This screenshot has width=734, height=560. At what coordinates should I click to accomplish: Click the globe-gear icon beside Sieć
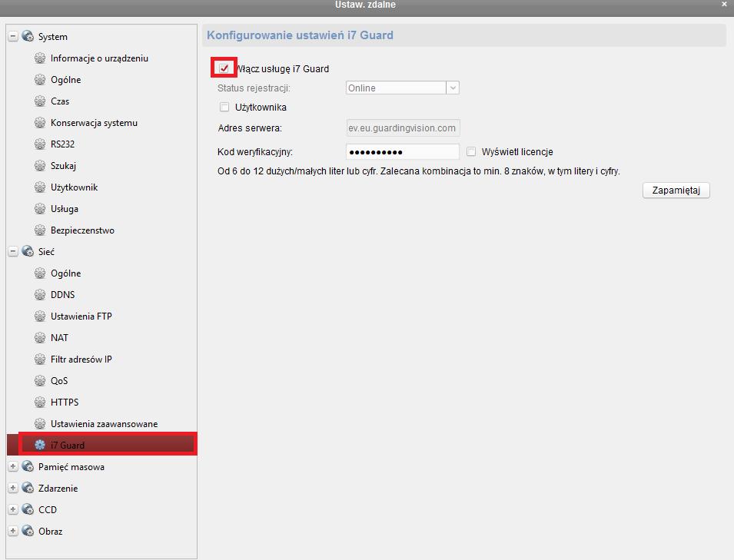click(28, 251)
